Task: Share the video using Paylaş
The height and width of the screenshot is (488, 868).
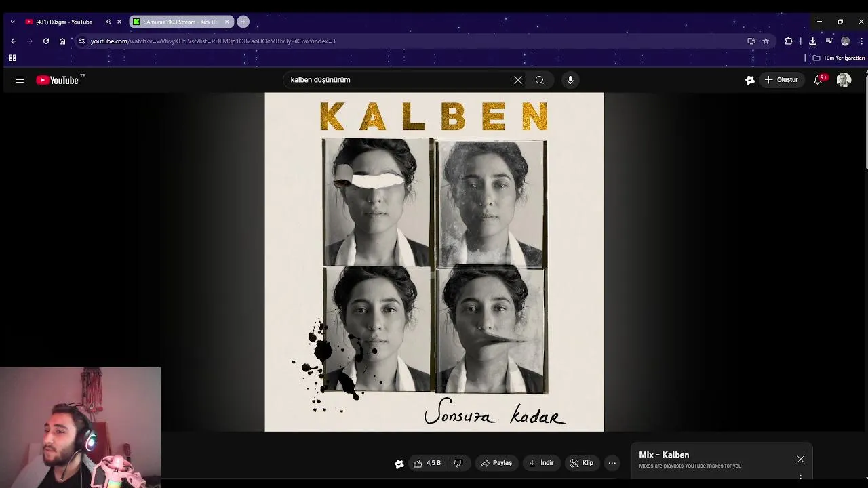Action: coord(496,463)
